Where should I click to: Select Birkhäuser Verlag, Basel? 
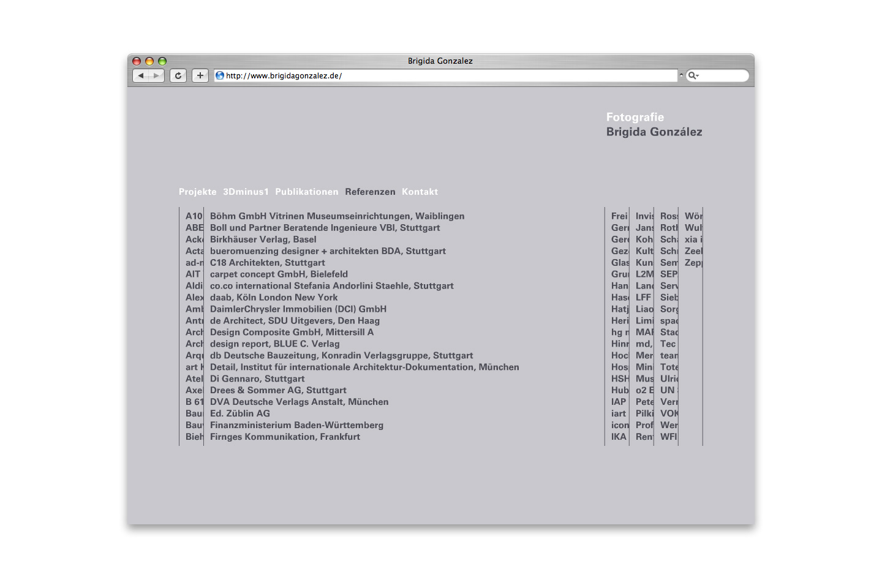coord(263,239)
